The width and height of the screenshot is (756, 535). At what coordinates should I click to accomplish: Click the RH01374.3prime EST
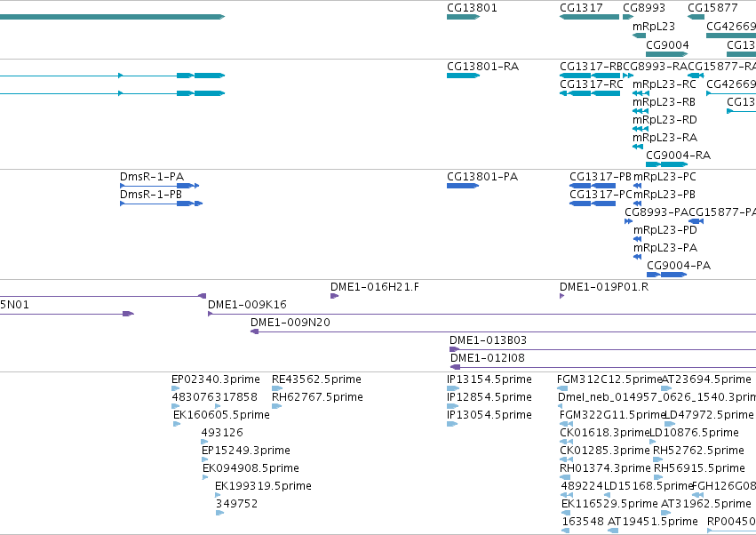click(565, 477)
